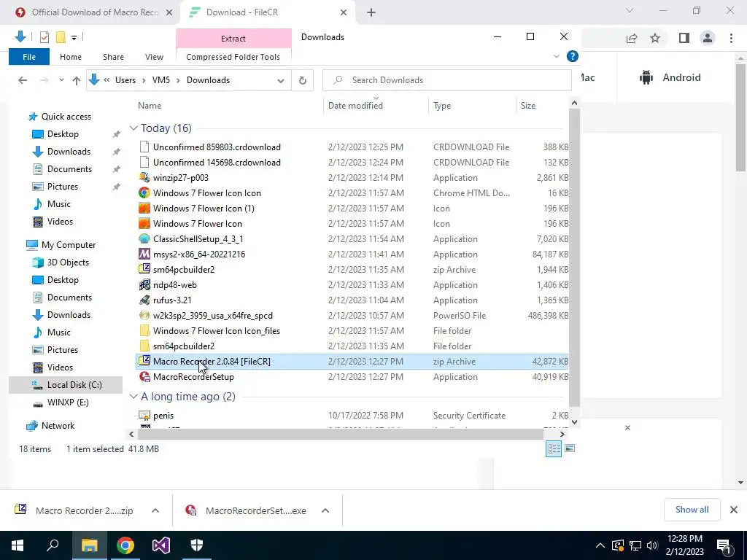Select the rufus-3.21 application icon

[x=144, y=300]
